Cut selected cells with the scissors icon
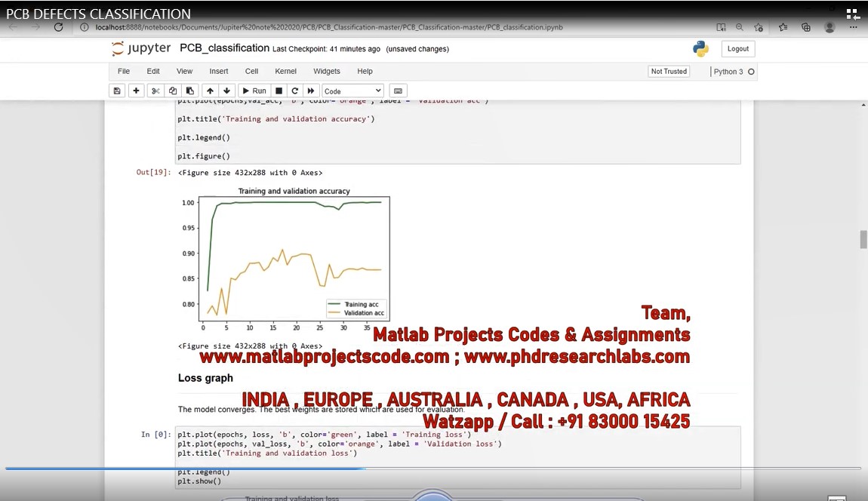 click(x=155, y=91)
